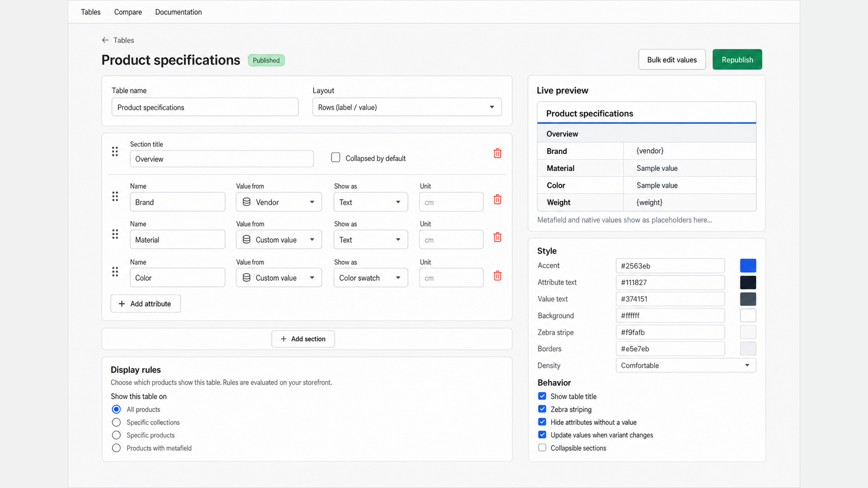This screenshot has width=868, height=488.
Task: Click the Material name input field
Action: pos(177,240)
